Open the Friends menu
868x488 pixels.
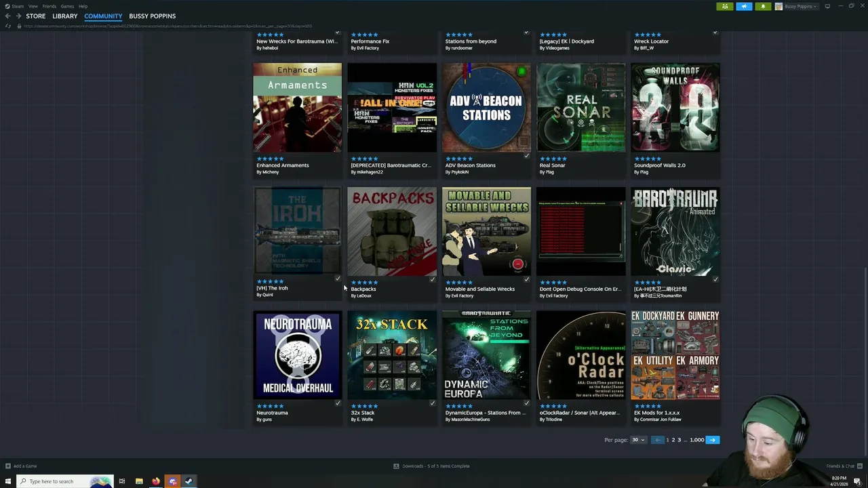50,6
